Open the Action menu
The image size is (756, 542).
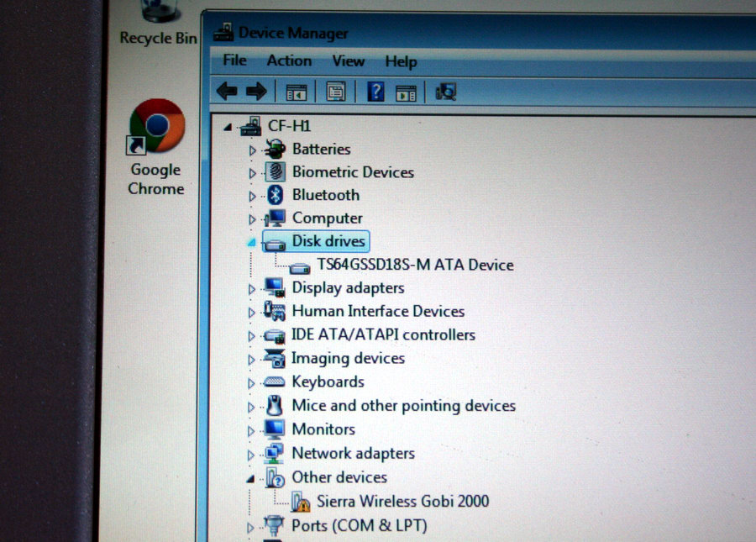289,61
